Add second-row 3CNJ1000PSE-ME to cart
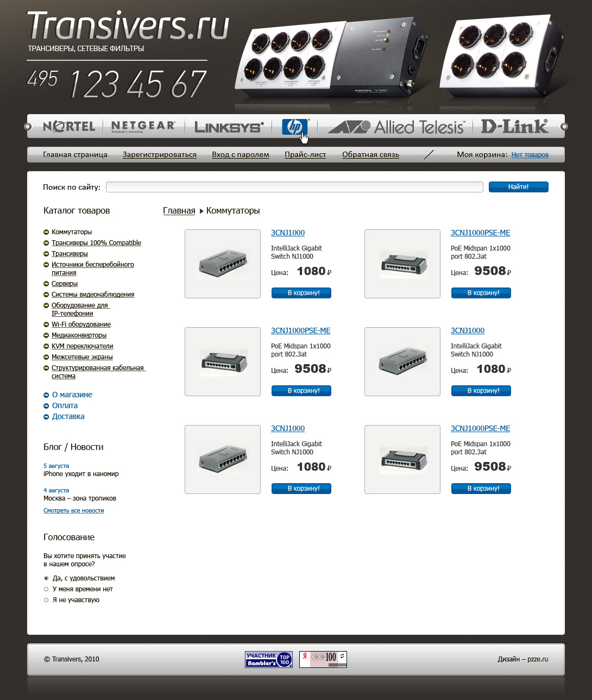592x700 pixels. tap(301, 391)
